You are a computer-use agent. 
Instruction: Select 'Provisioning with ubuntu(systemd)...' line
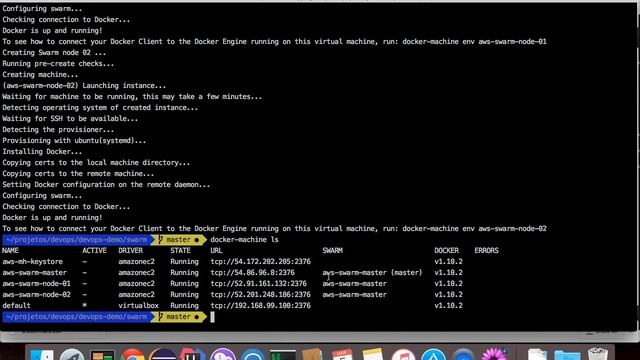(74, 141)
